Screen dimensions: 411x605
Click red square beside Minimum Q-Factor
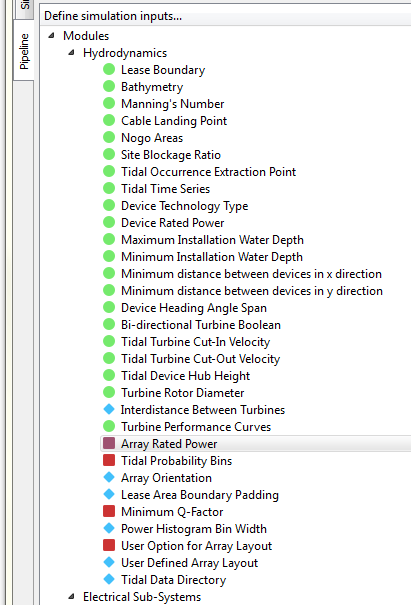coord(109,511)
